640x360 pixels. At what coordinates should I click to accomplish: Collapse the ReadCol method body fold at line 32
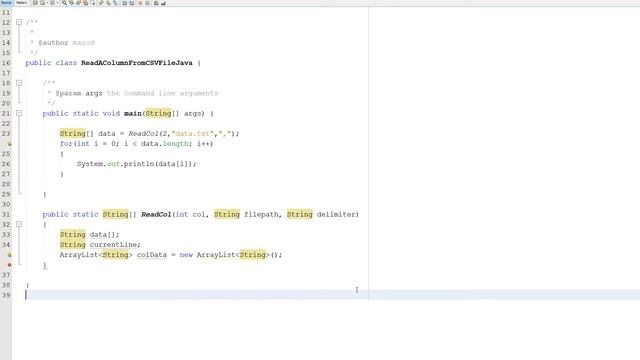[x=19, y=224]
